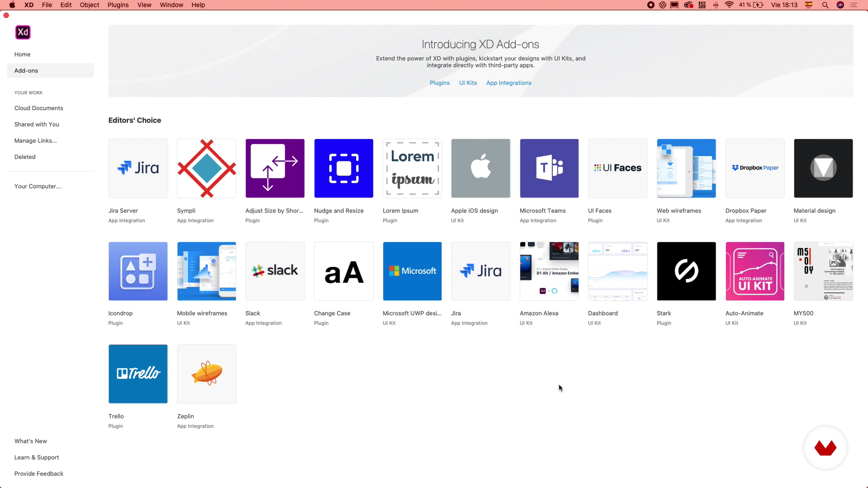Open the Notification Center icon

pyautogui.click(x=854, y=5)
